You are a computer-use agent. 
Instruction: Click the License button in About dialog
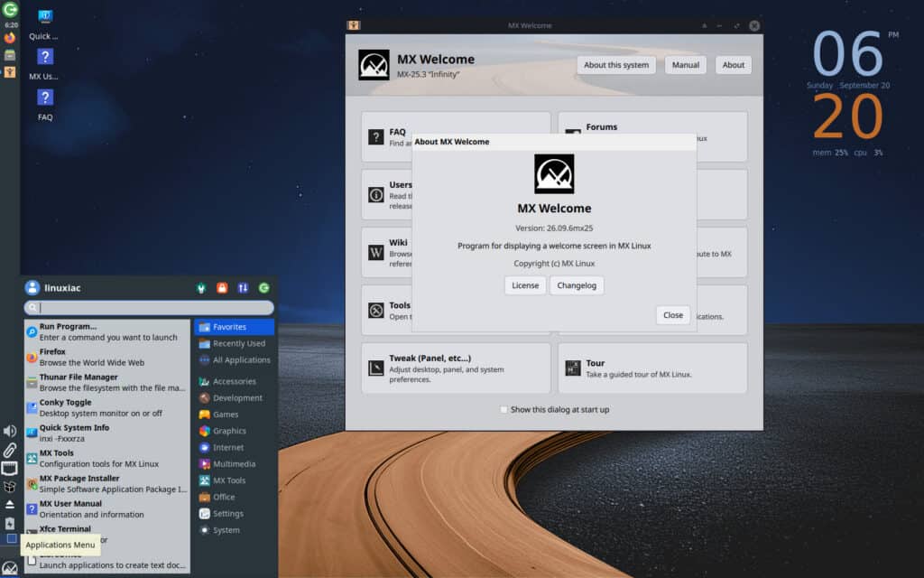525,285
